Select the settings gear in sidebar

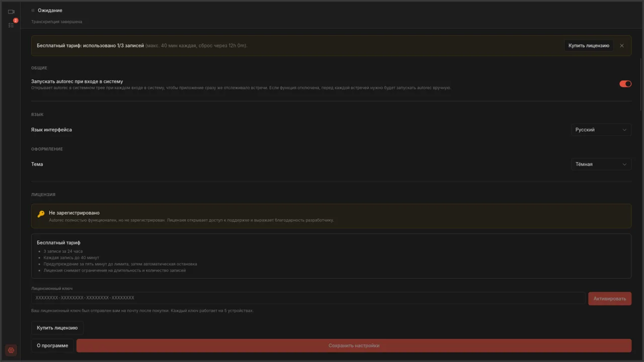(x=11, y=350)
